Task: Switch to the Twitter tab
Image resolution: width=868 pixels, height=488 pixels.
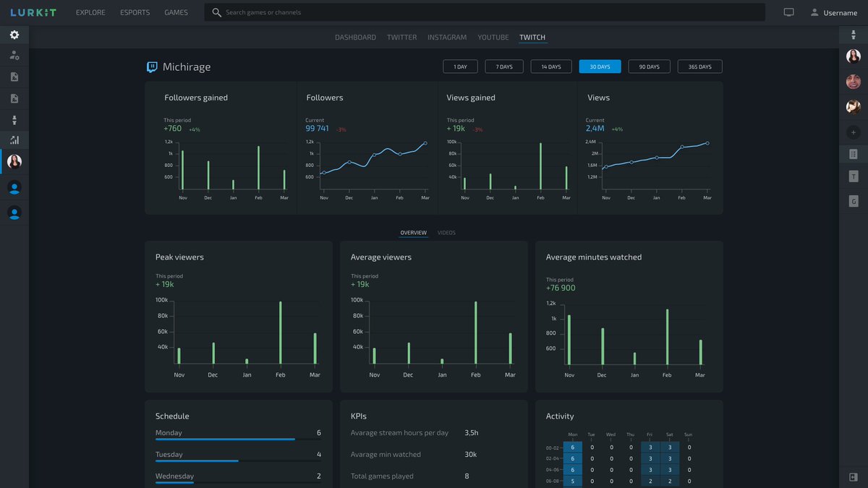Action: click(x=401, y=38)
